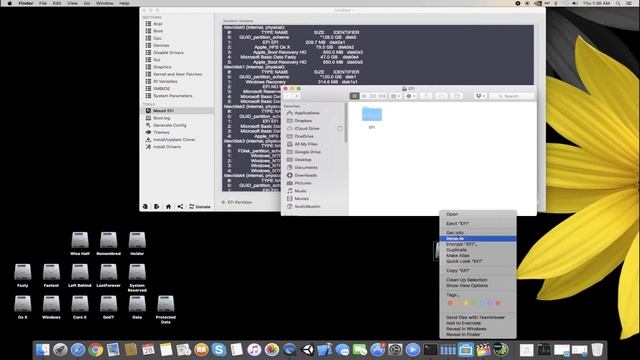Pick the blue tag in context menu
Screen dimensions: 640x360
click(x=482, y=303)
